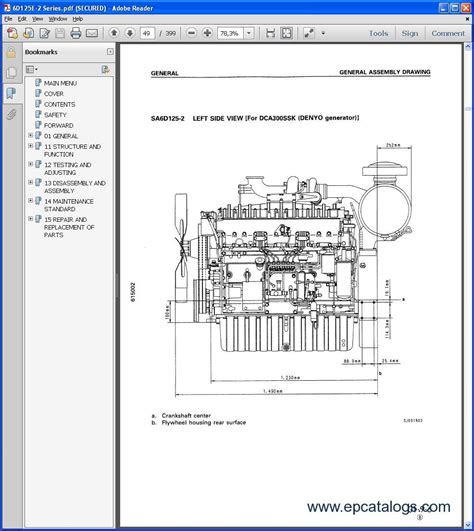The width and height of the screenshot is (474, 531).
Task: Zoom out using the minus button
Action: click(192, 33)
